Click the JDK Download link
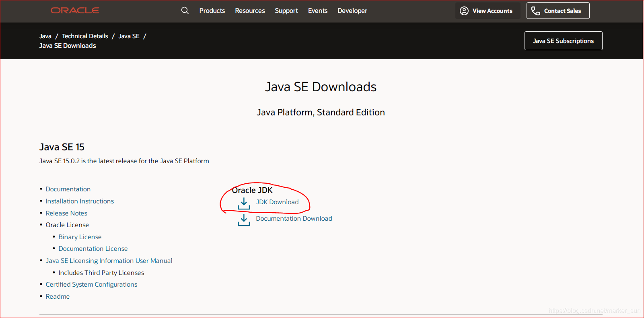The width and height of the screenshot is (644, 318). [277, 202]
